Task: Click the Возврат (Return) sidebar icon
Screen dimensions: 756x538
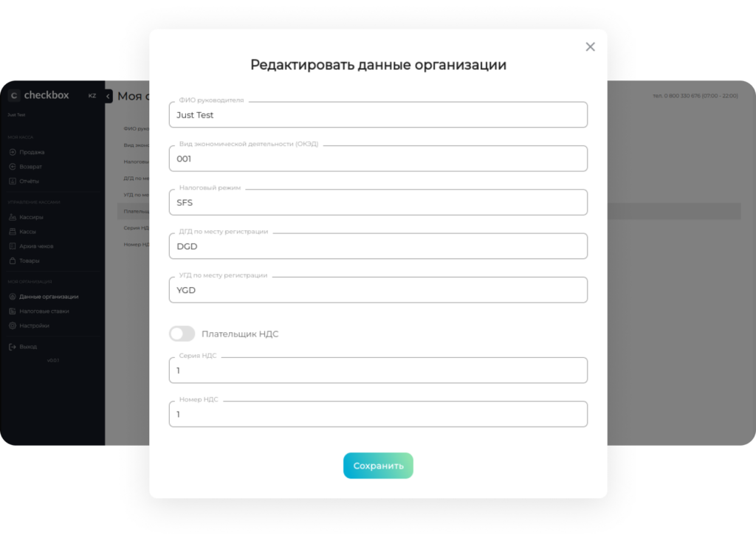Action: (x=13, y=167)
